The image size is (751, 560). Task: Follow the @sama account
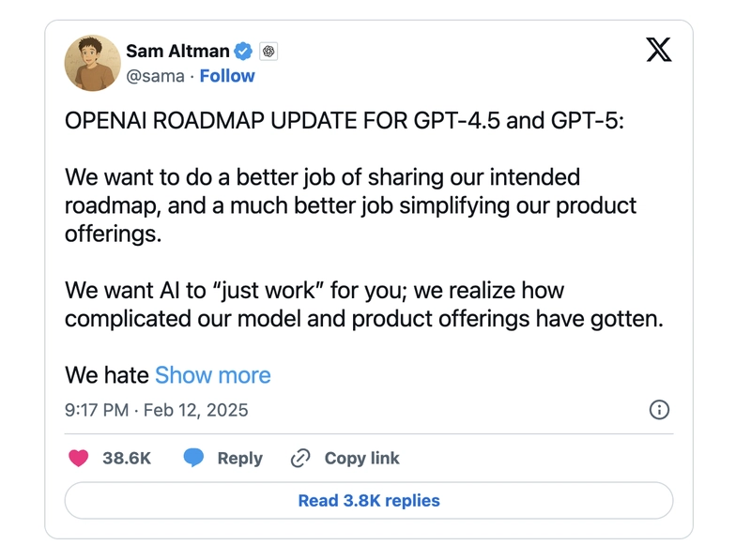click(x=227, y=76)
